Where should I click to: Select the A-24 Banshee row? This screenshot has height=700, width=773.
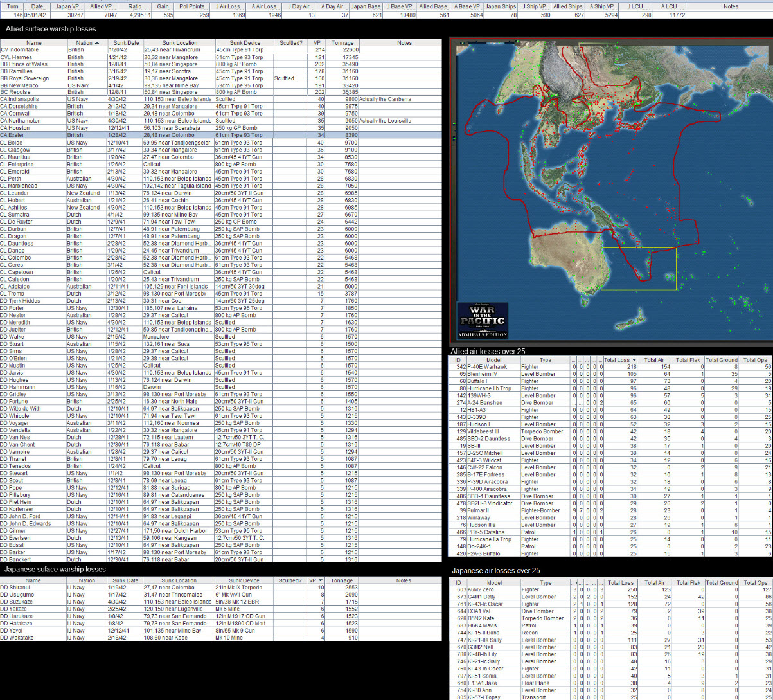pos(610,403)
